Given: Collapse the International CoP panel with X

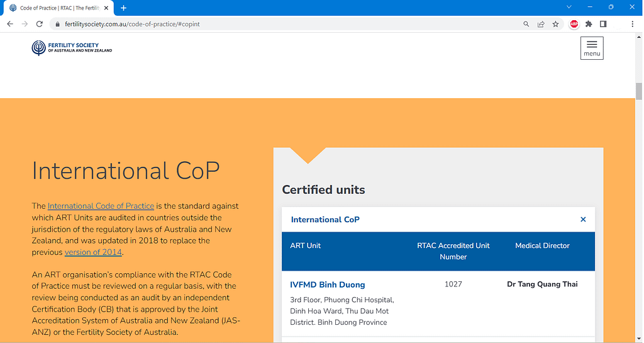Looking at the screenshot, I should [583, 220].
